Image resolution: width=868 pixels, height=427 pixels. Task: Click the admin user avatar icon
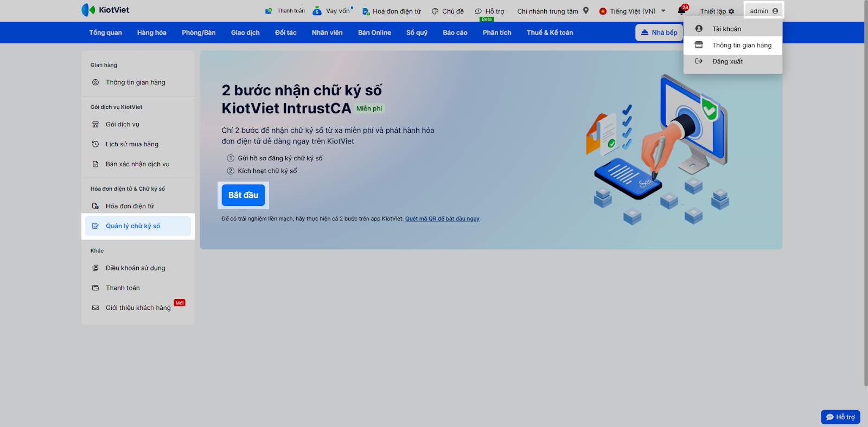(x=775, y=11)
